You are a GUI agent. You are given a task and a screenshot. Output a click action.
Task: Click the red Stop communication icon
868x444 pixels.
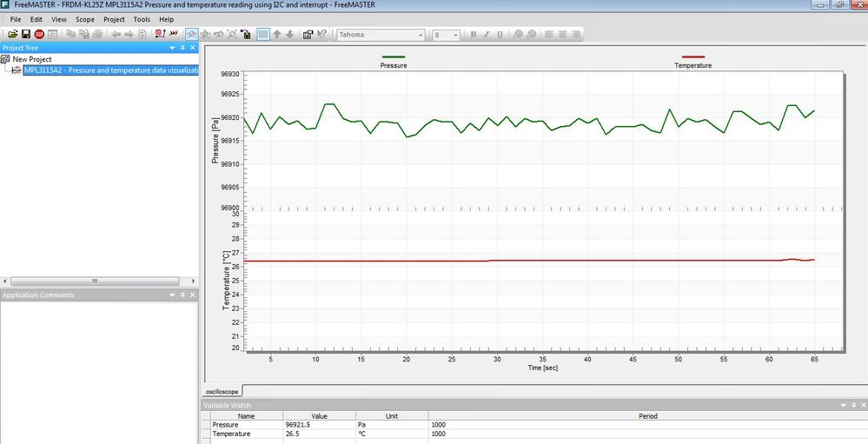[x=39, y=35]
